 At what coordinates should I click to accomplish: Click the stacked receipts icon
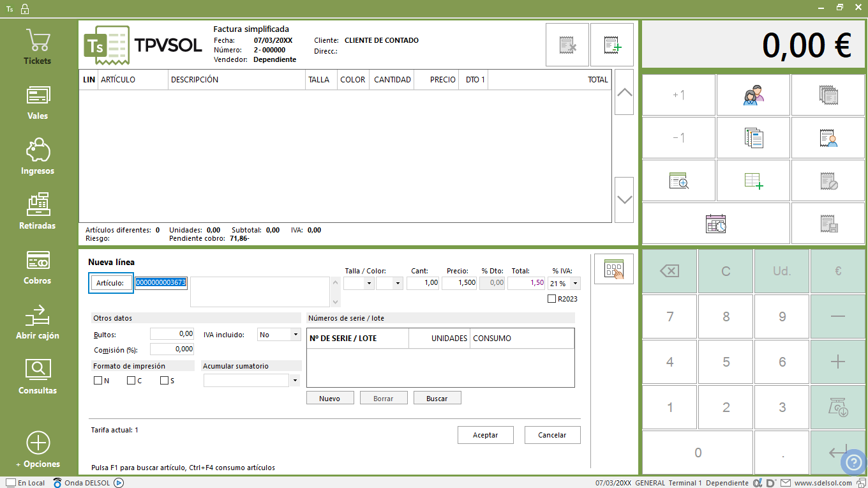coord(828,95)
